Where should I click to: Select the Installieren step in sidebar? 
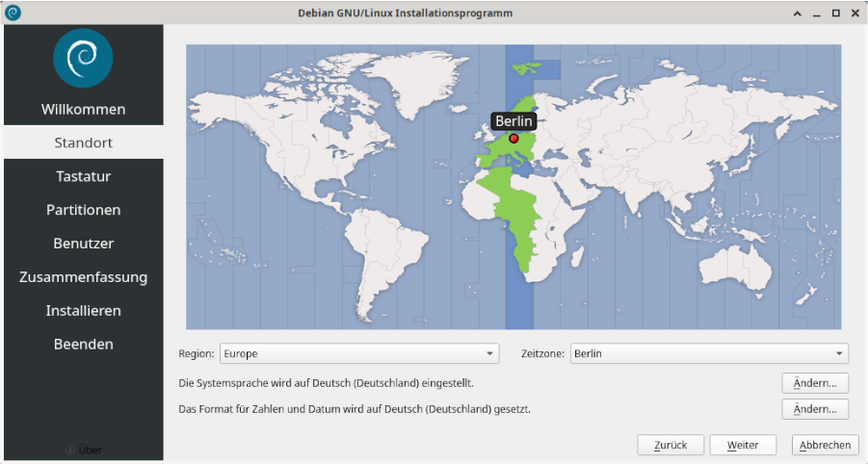click(84, 311)
